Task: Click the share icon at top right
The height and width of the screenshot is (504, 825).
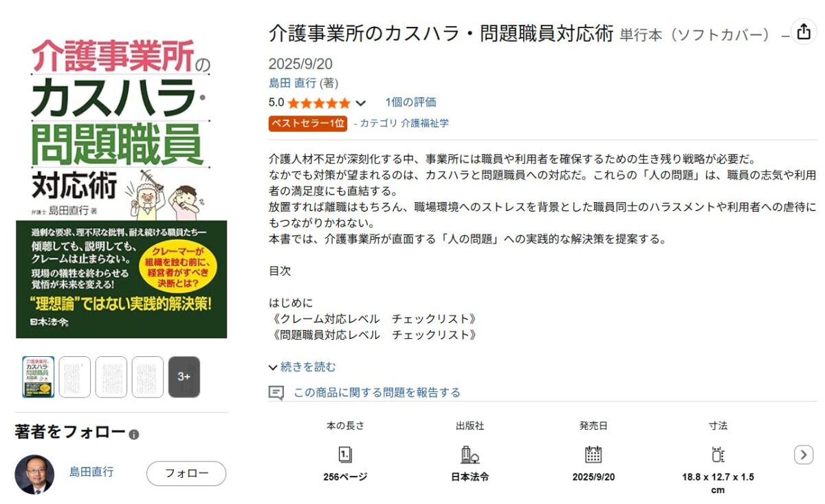Action: pos(804,32)
